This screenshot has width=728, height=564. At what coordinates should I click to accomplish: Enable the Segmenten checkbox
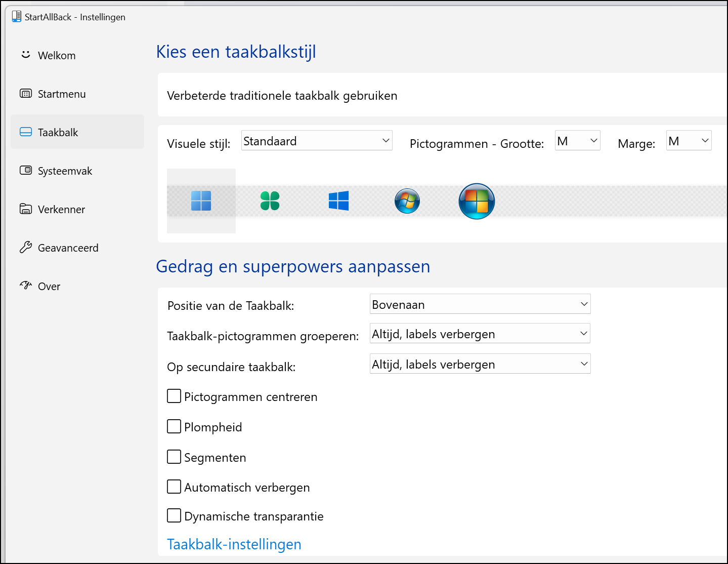[x=174, y=457]
